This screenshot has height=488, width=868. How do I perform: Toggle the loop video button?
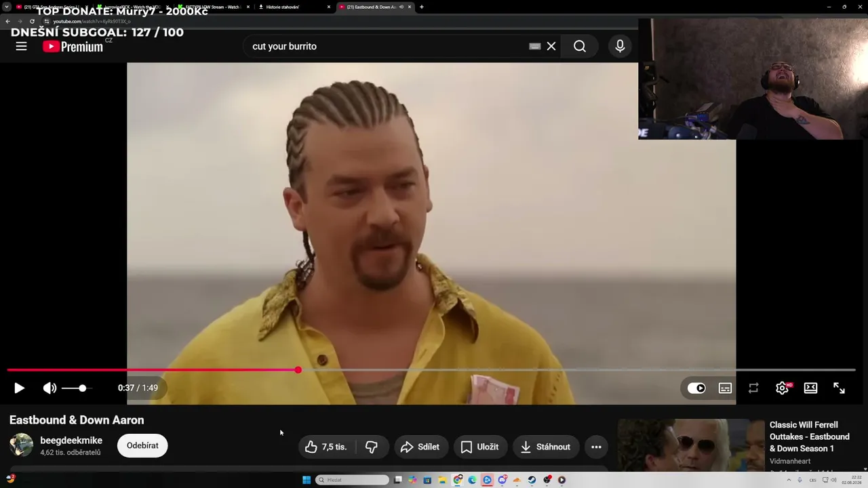coord(753,388)
